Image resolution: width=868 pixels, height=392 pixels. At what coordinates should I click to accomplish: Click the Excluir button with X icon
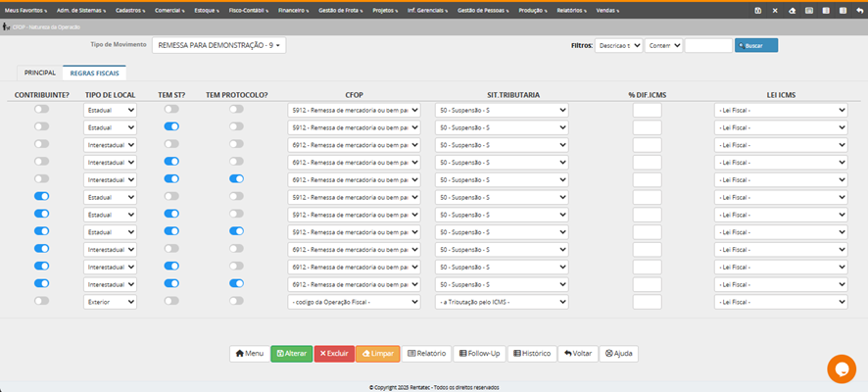coord(334,353)
